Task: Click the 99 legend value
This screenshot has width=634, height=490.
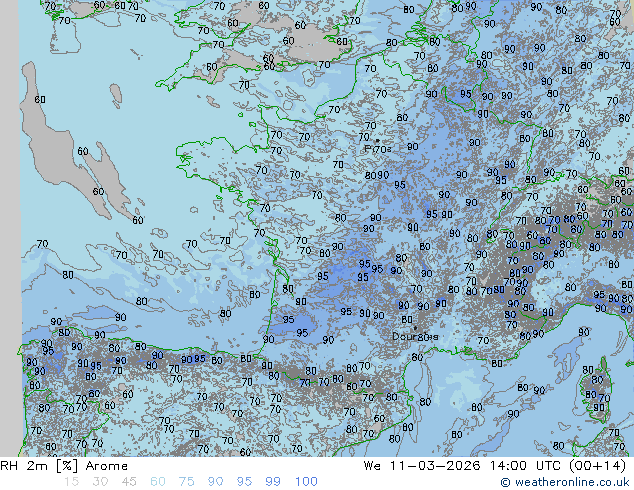Action: tap(274, 482)
